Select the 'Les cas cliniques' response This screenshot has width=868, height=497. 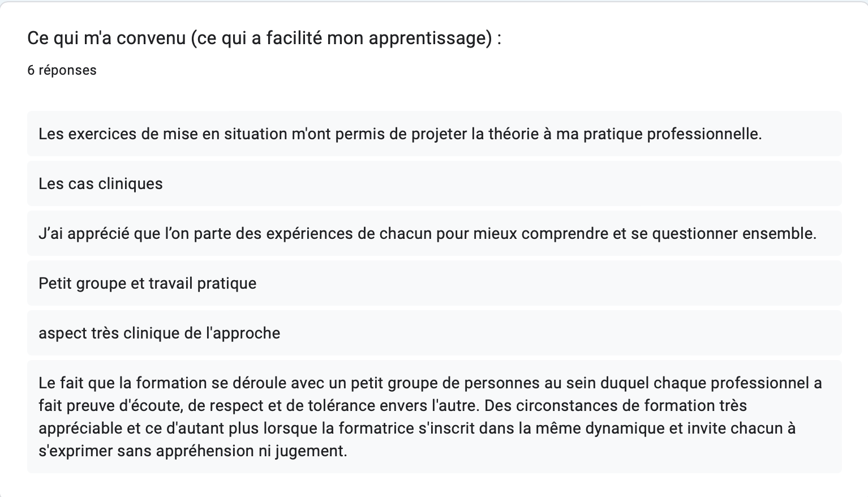pyautogui.click(x=434, y=183)
